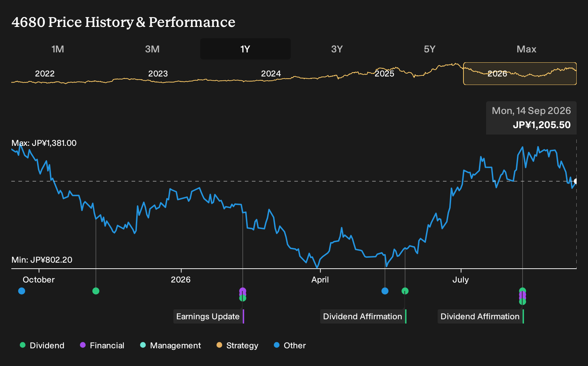
Task: Open the Dividend Affirmation label below July
Action: click(x=481, y=316)
